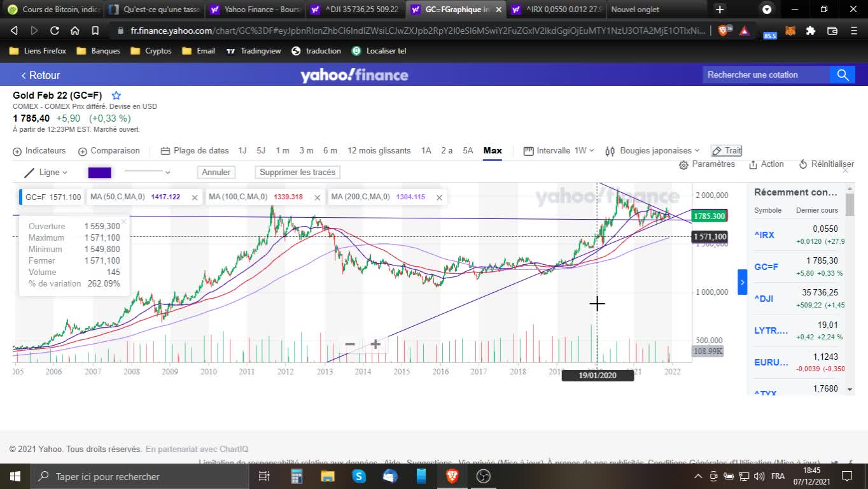Screen dimensions: 868x489
Task: Zoom out the chart with minus
Action: (349, 344)
